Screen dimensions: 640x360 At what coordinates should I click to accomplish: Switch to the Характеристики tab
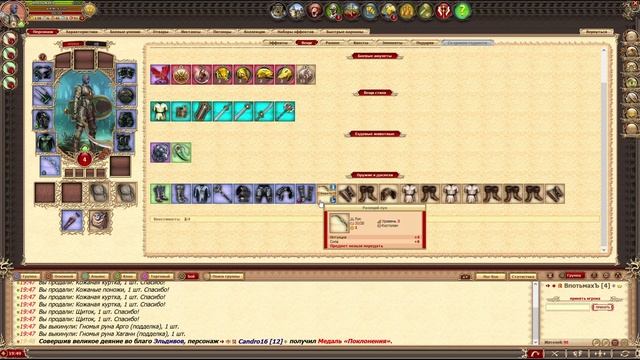[82, 31]
